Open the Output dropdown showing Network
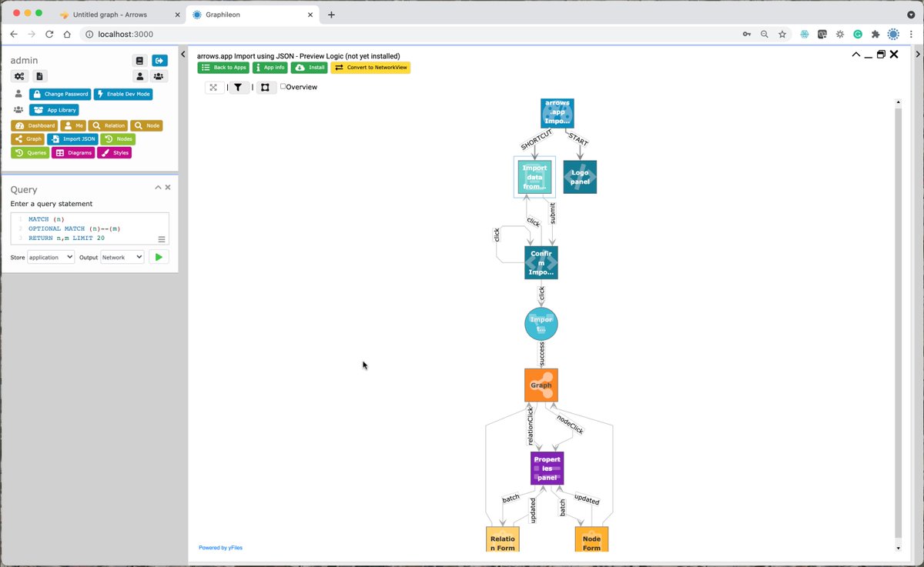Image resolution: width=924 pixels, height=567 pixels. pyautogui.click(x=122, y=257)
